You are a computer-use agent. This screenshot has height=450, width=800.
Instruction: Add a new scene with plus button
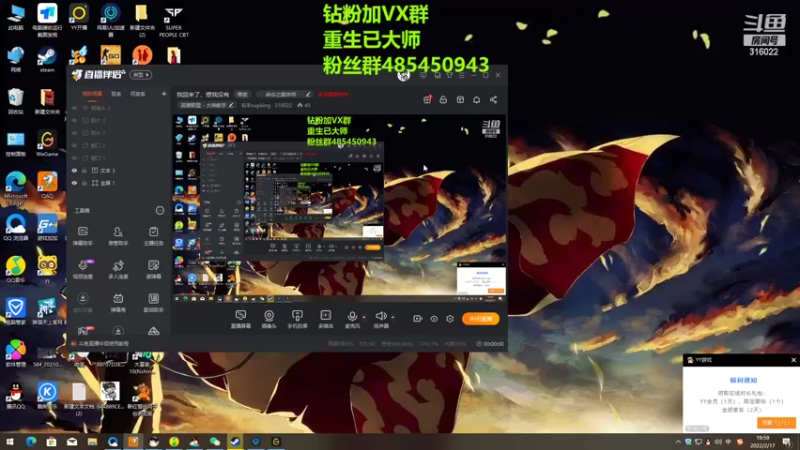(164, 94)
